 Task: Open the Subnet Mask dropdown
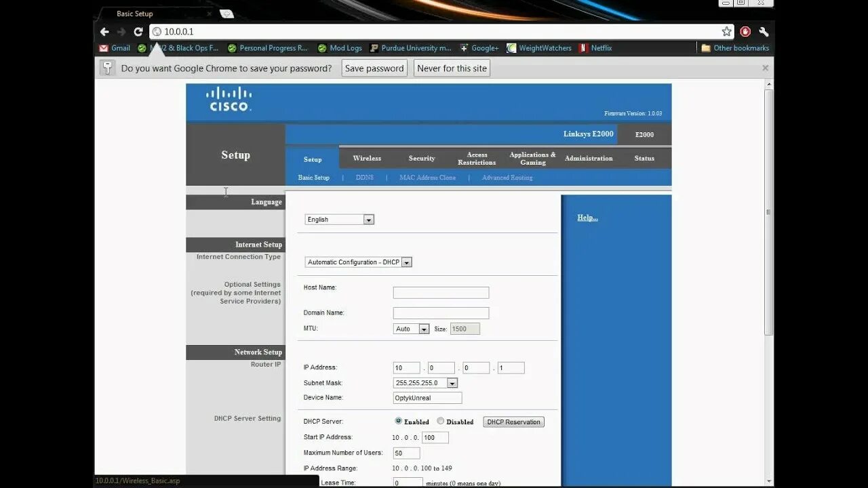pos(426,383)
